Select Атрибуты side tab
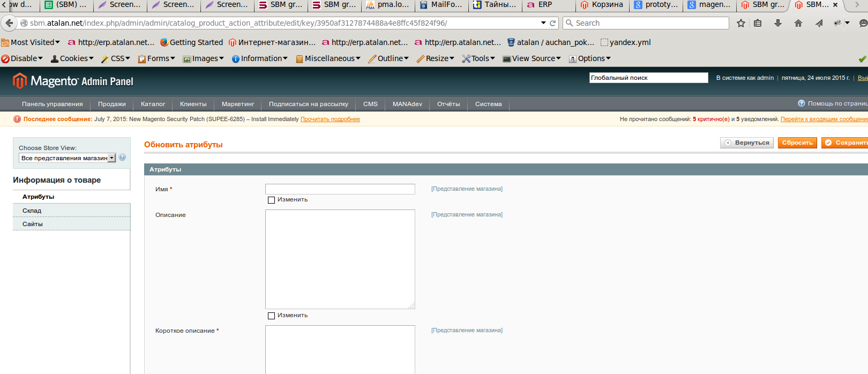Image resolution: width=868 pixels, height=374 pixels. point(71,197)
